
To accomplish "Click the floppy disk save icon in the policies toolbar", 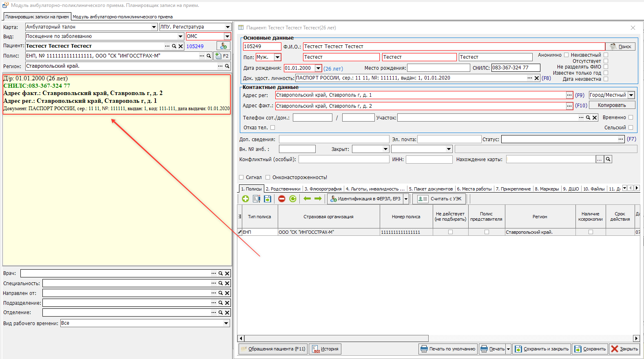I will pyautogui.click(x=268, y=199).
